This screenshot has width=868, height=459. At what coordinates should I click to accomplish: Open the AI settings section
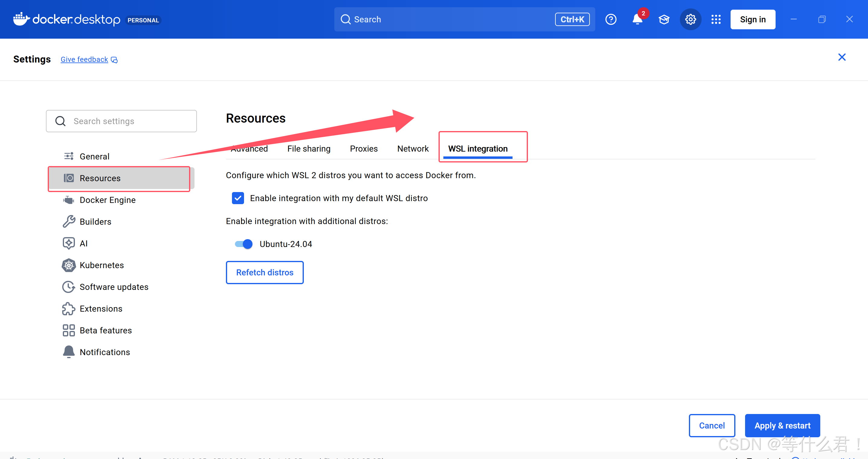[x=84, y=243]
